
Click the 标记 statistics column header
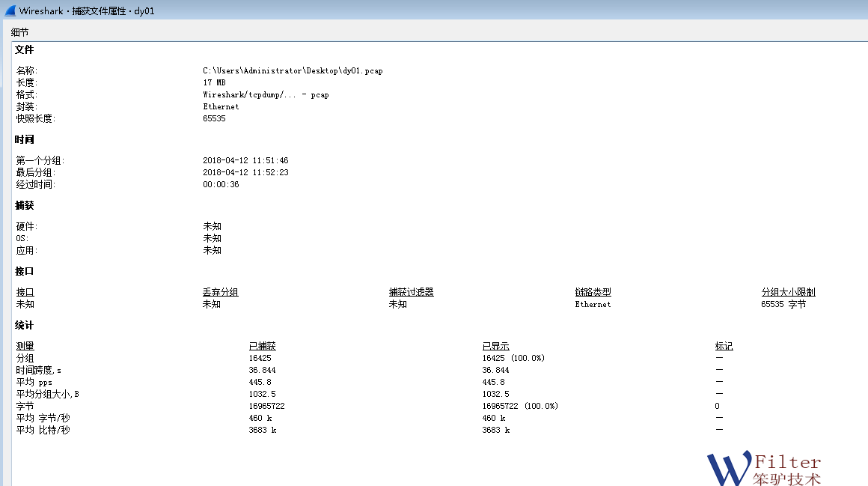coord(724,346)
